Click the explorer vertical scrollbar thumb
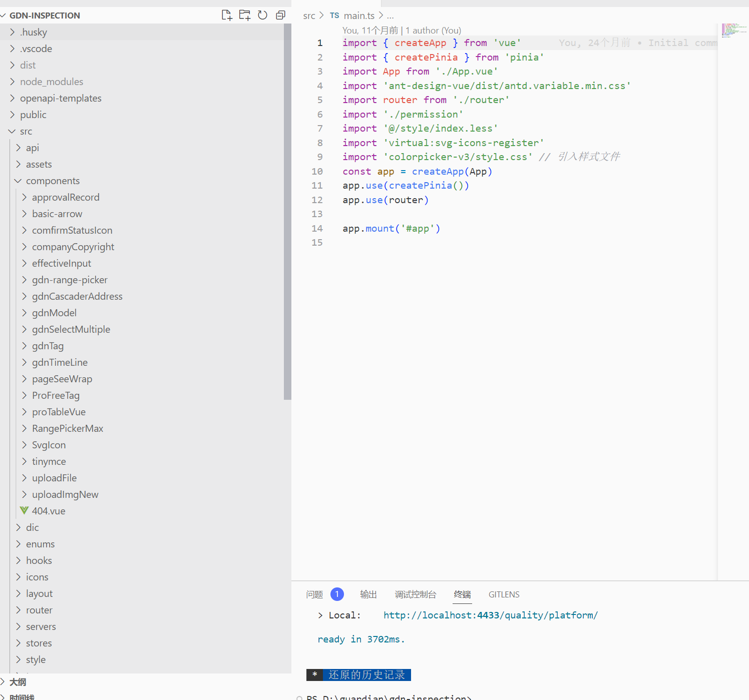This screenshot has width=749, height=700. pos(287,212)
